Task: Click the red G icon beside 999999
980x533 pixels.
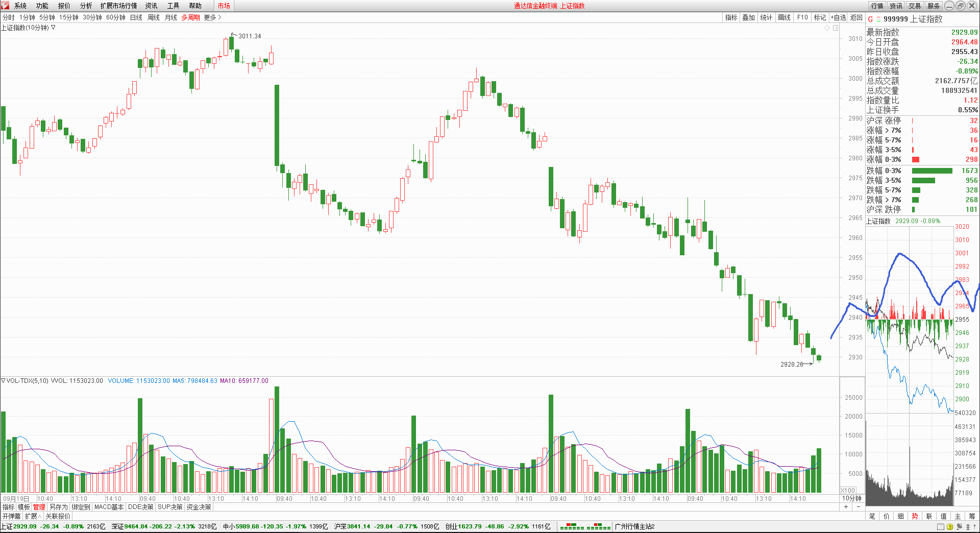Action: pos(870,19)
